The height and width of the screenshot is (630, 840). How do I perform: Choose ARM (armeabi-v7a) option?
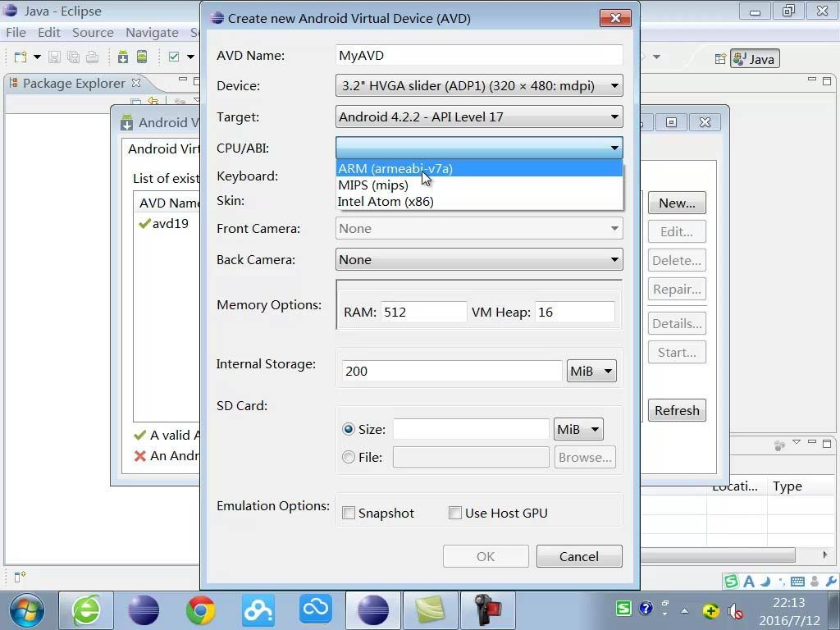[479, 169]
